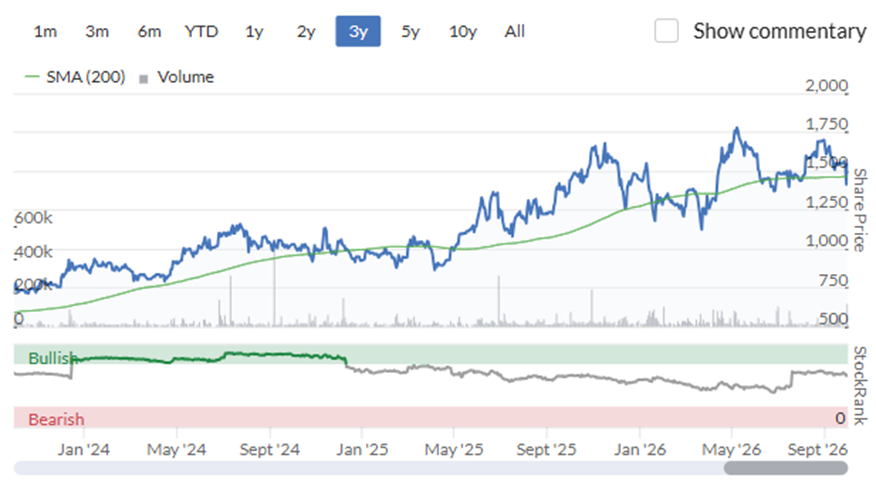Image resolution: width=876 pixels, height=485 pixels.
Task: Toggle the SMA (200) legend item
Action: pyautogui.click(x=75, y=77)
